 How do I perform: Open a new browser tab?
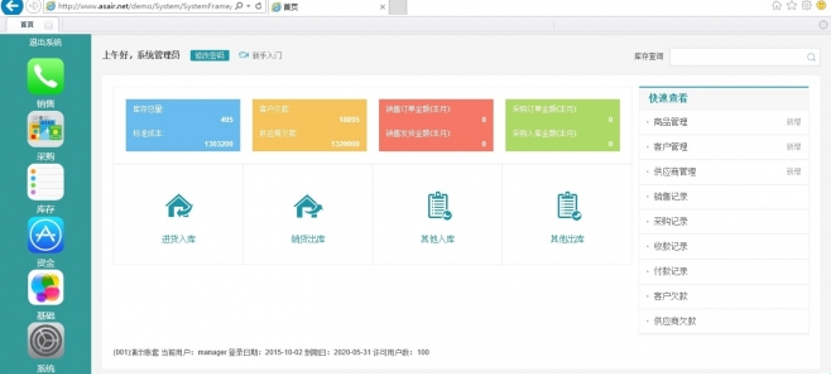tap(398, 7)
